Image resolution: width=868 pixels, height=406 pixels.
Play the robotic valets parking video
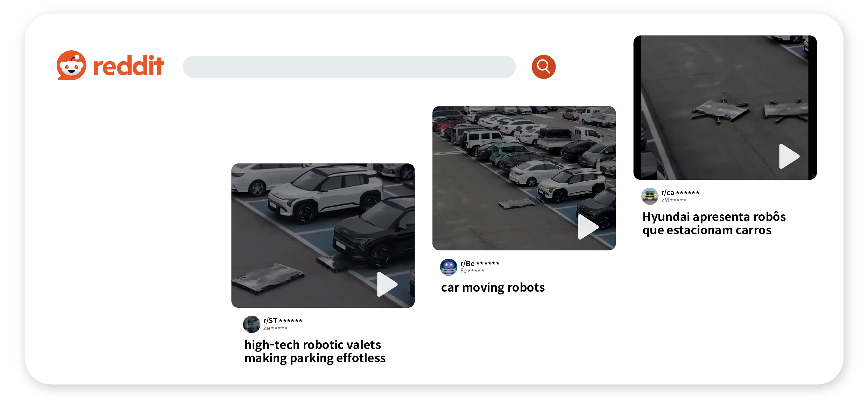click(387, 284)
